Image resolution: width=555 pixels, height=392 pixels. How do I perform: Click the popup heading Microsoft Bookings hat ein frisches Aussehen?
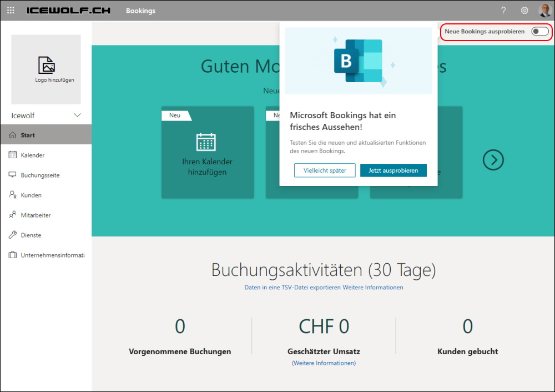click(x=342, y=121)
